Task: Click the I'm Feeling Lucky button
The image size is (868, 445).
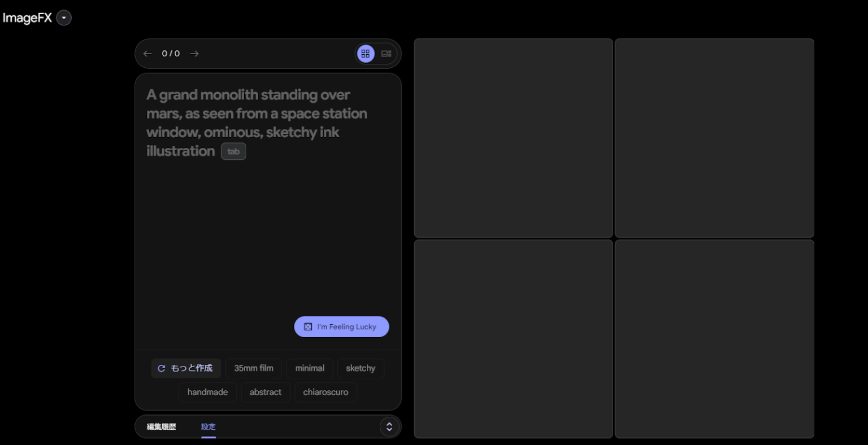Action: (341, 326)
